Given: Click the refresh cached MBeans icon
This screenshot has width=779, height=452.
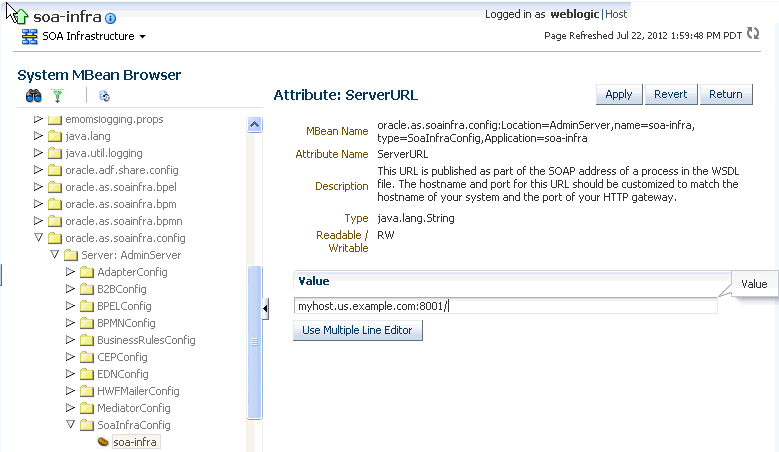Looking at the screenshot, I should click(104, 96).
